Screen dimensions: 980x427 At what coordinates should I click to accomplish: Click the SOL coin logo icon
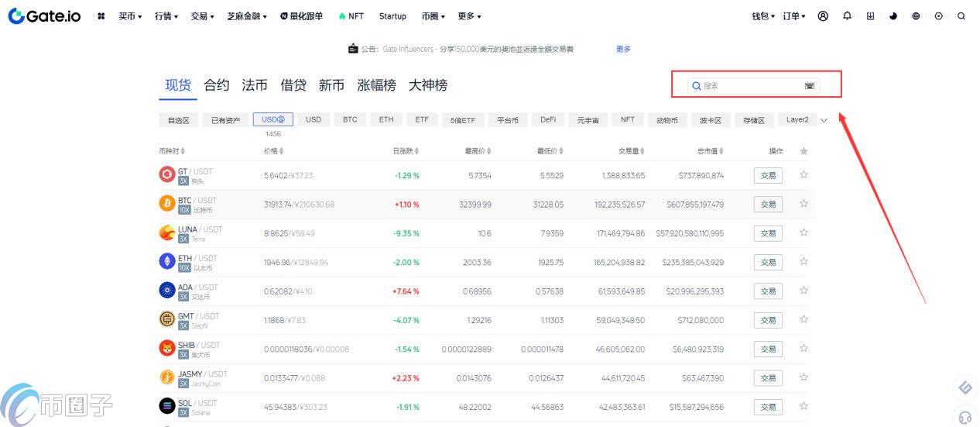166,406
